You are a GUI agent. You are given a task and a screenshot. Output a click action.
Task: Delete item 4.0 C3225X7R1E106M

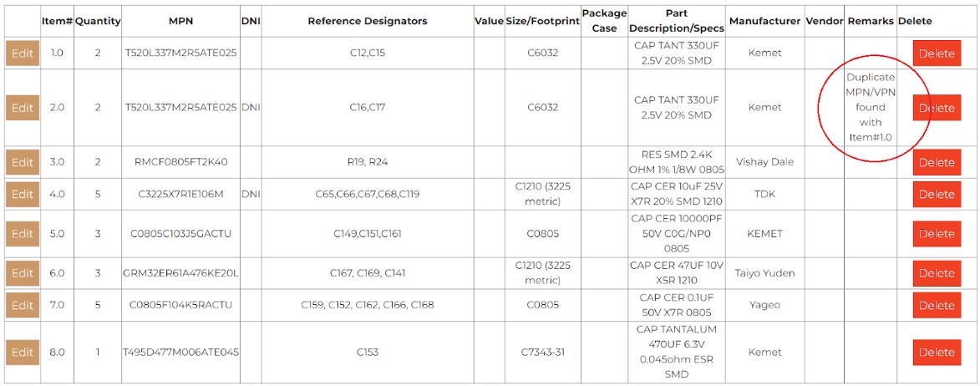click(937, 194)
